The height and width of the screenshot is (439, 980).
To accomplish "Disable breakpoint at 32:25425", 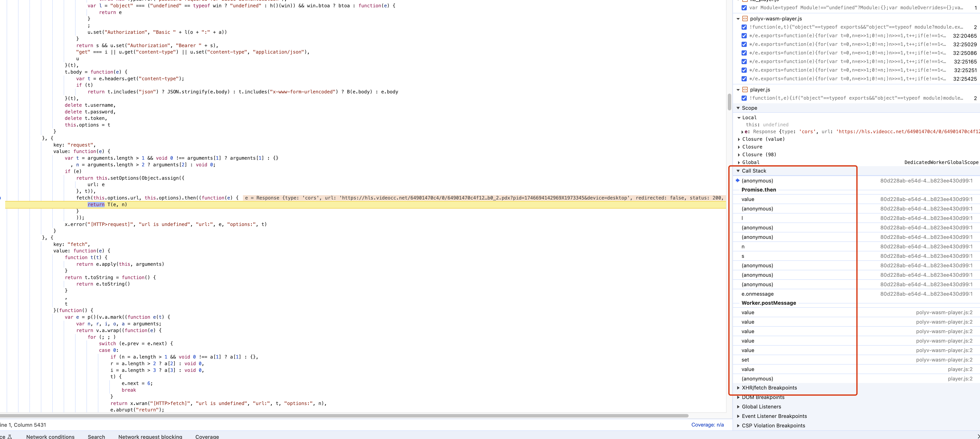I will [744, 79].
